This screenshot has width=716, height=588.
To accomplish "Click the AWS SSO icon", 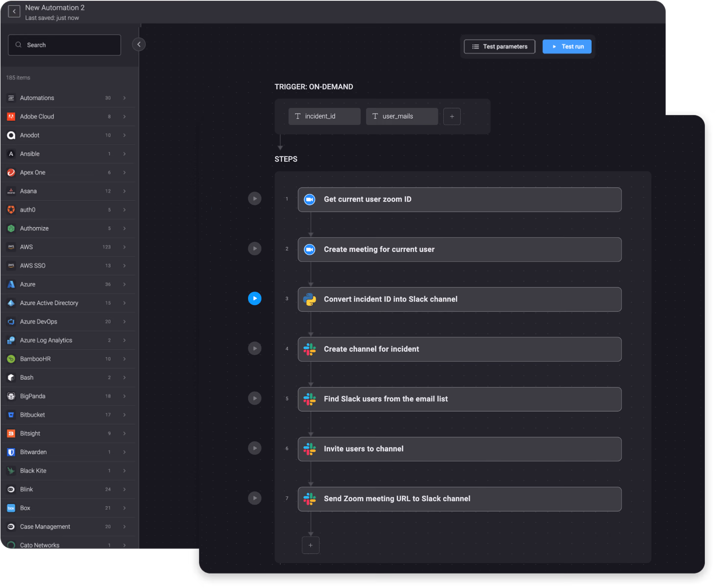I will [x=11, y=266].
